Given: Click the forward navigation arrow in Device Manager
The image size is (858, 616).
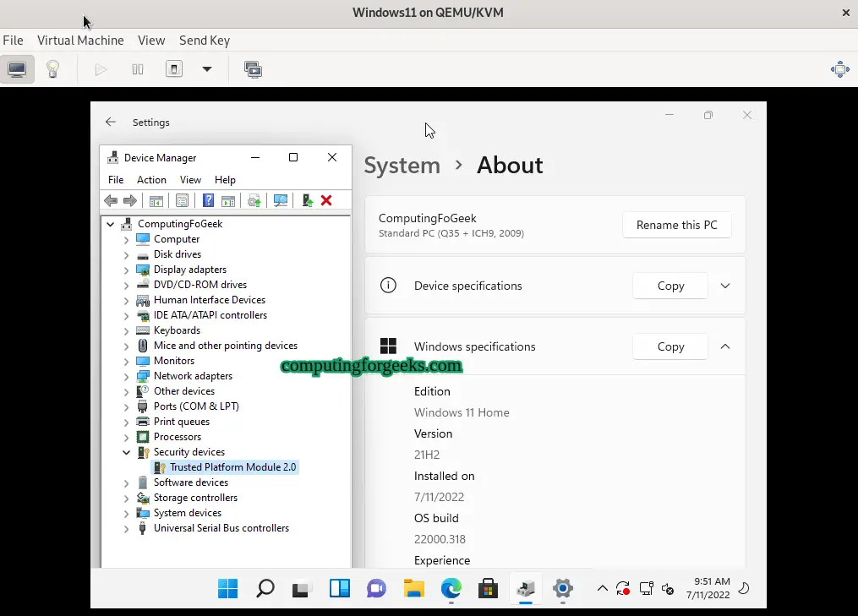Looking at the screenshot, I should pyautogui.click(x=130, y=200).
